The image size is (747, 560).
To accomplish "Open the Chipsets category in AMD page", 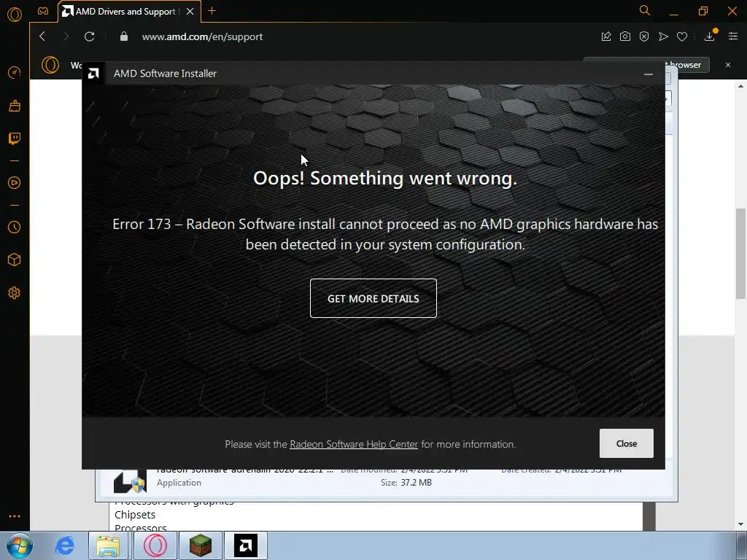I will pyautogui.click(x=135, y=515).
